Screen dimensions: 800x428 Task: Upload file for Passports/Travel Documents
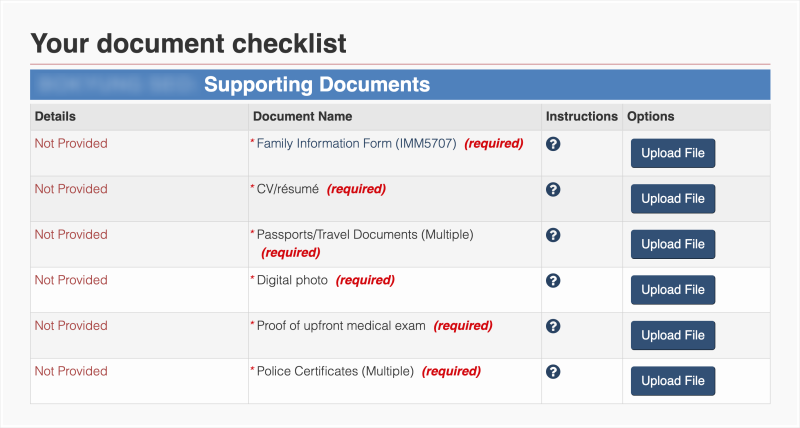tap(673, 244)
